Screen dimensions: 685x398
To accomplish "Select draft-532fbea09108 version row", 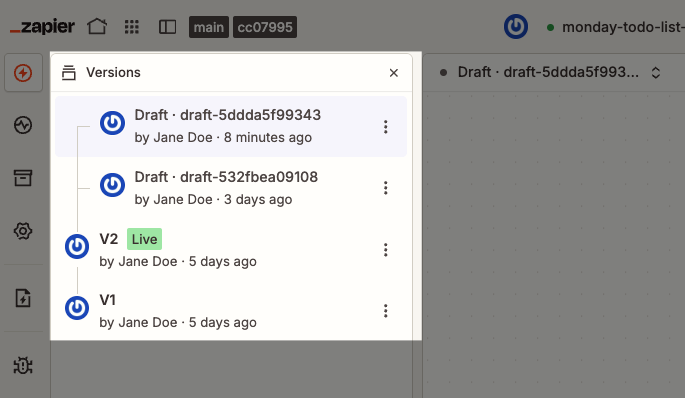I will (x=231, y=188).
